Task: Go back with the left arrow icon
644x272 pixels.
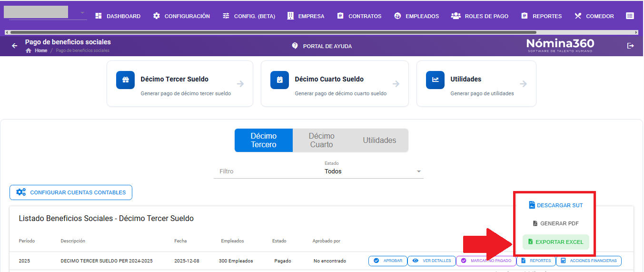Action: tap(14, 46)
